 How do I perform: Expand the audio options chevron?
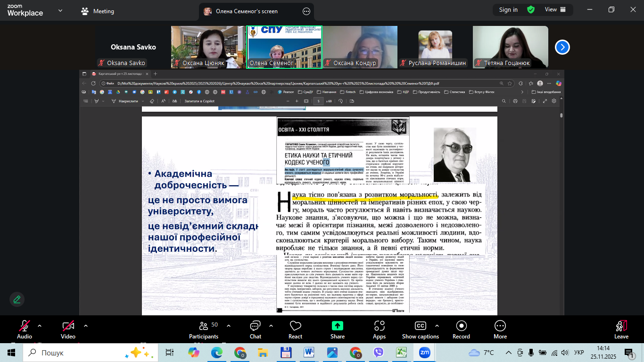tap(40, 326)
